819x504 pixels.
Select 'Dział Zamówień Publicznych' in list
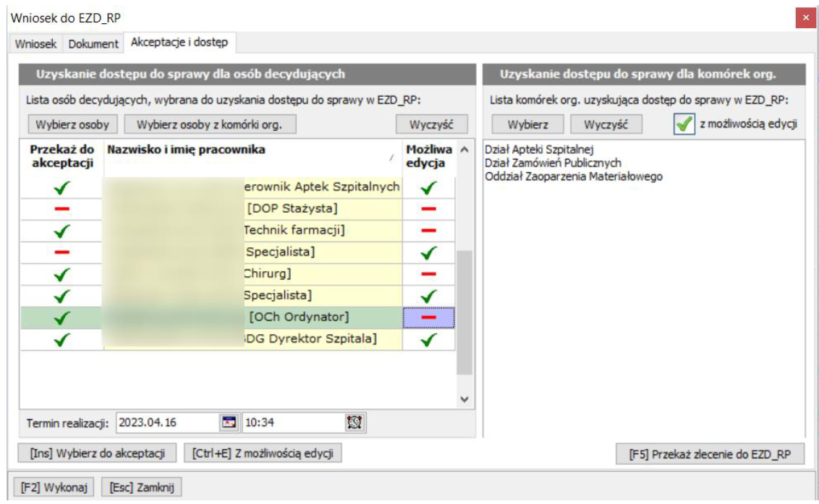tap(553, 163)
